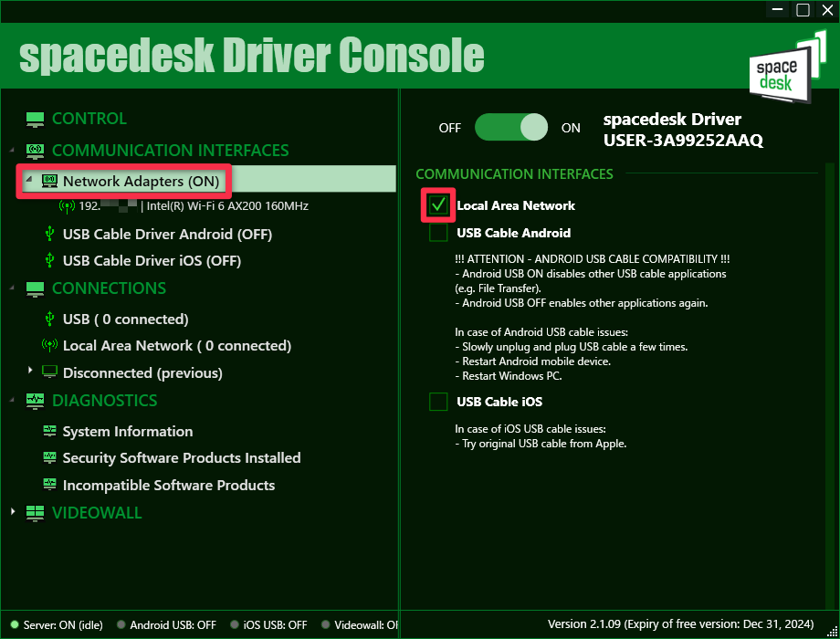Maximize the spacedesk Driver Console window
This screenshot has width=840, height=639.
point(803,10)
